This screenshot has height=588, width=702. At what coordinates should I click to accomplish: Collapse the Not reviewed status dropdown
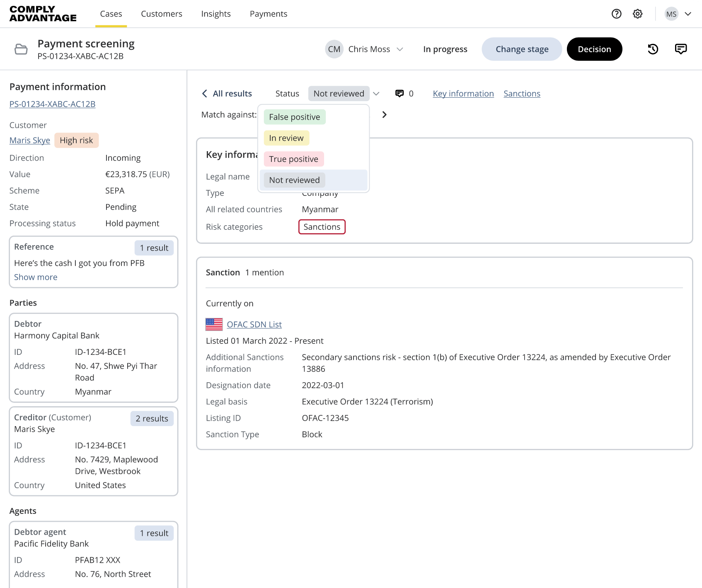[376, 94]
